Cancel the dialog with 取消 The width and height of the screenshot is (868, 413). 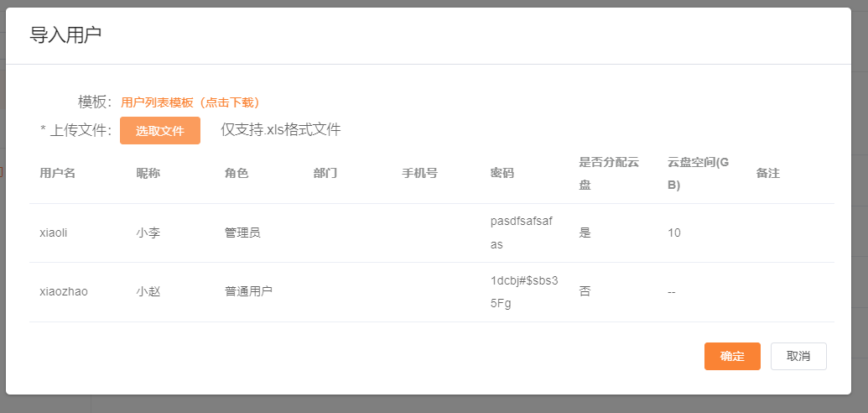click(798, 357)
